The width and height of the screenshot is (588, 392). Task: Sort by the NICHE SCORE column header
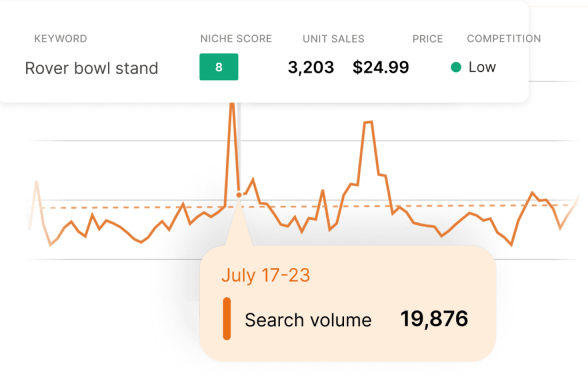[236, 39]
